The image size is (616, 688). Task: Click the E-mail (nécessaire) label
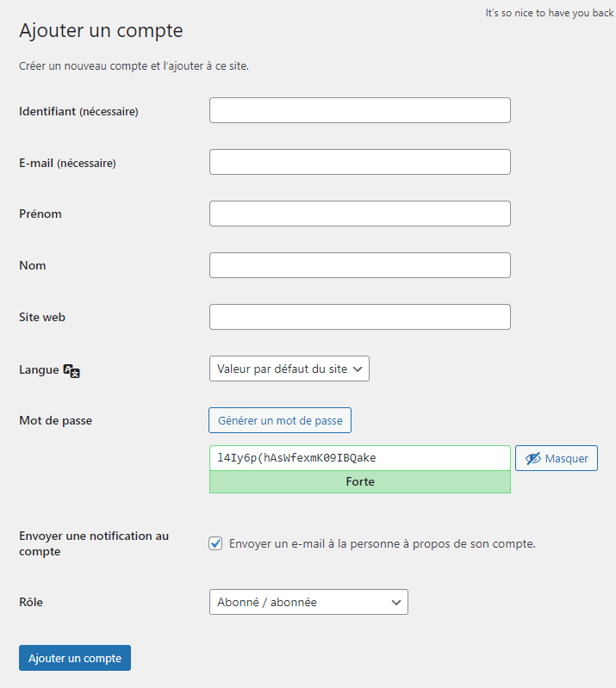pyautogui.click(x=67, y=163)
